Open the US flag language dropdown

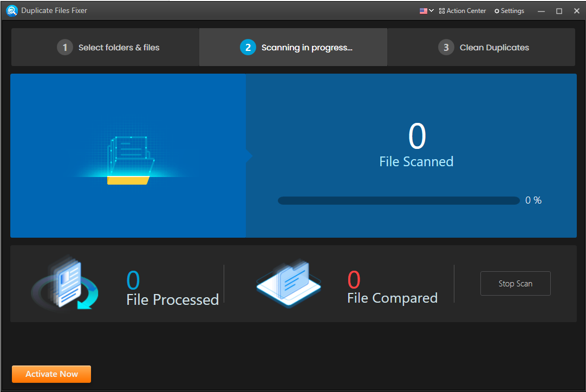point(426,11)
